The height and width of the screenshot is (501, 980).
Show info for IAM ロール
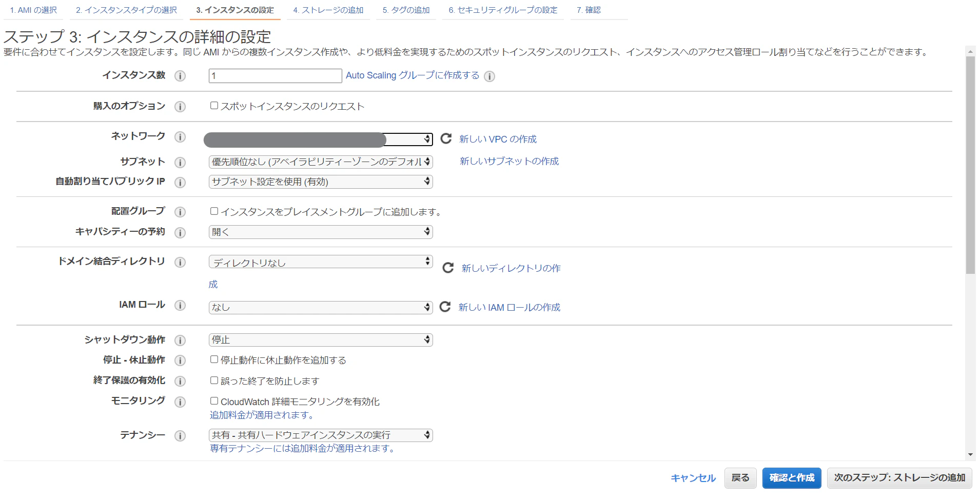point(180,306)
